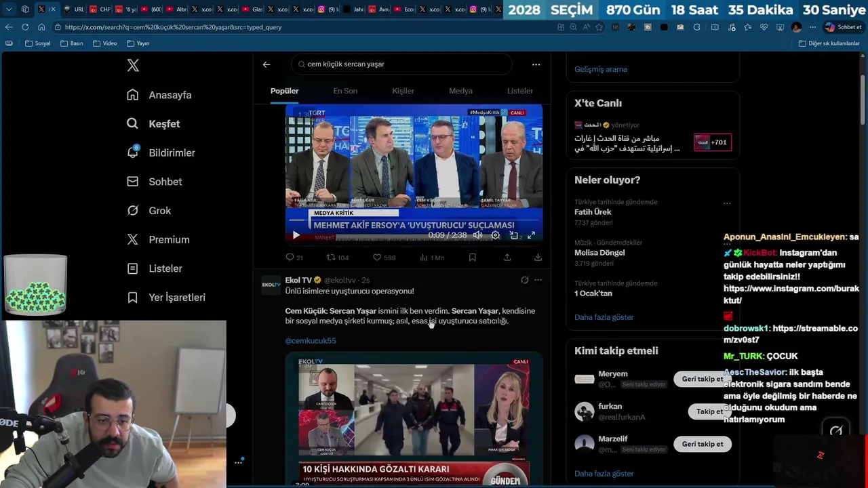Reload the page in browser
This screenshot has height=488, width=868.
pyautogui.click(x=25, y=27)
